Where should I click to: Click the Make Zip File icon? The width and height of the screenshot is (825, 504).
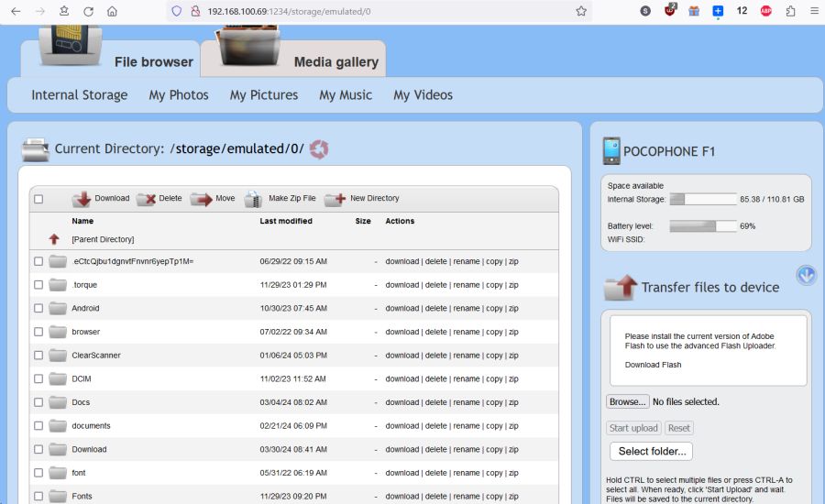tap(254, 200)
